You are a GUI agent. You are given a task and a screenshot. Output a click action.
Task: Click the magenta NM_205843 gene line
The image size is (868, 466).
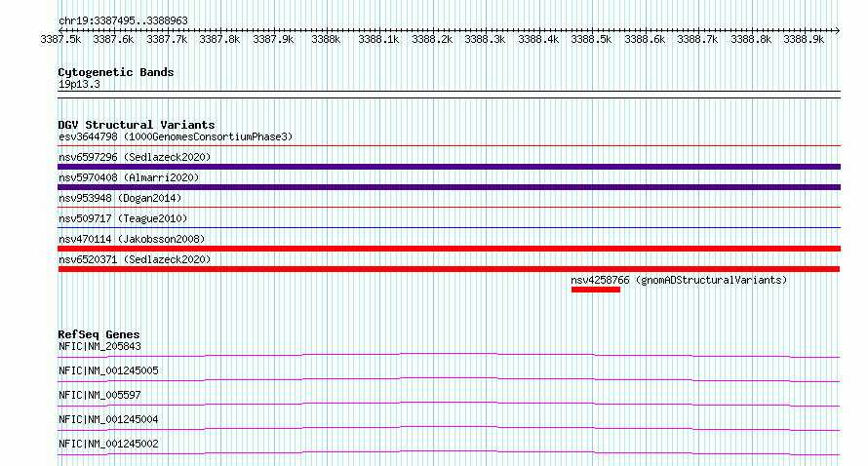point(449,355)
